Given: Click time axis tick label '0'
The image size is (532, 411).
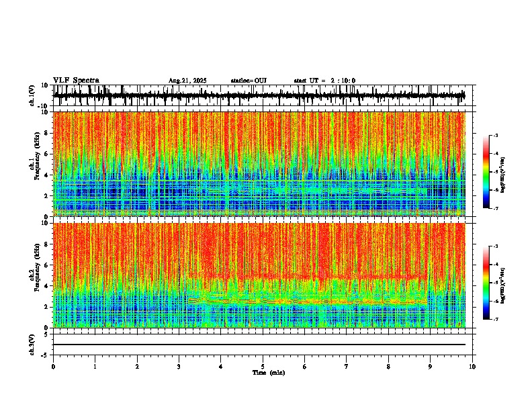Looking at the screenshot, I should tap(53, 367).
